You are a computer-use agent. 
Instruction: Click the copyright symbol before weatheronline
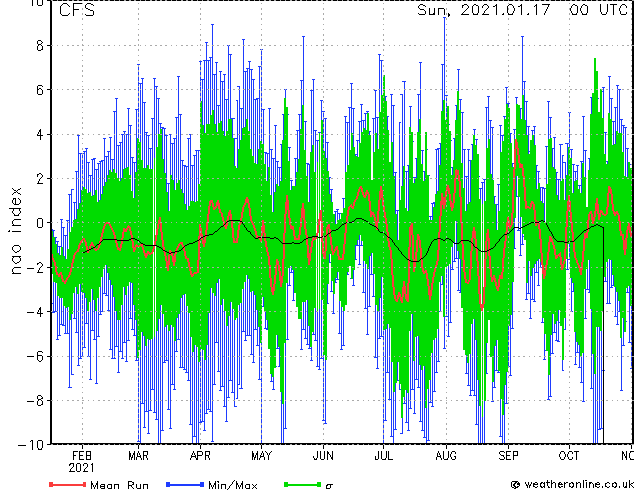click(516, 485)
